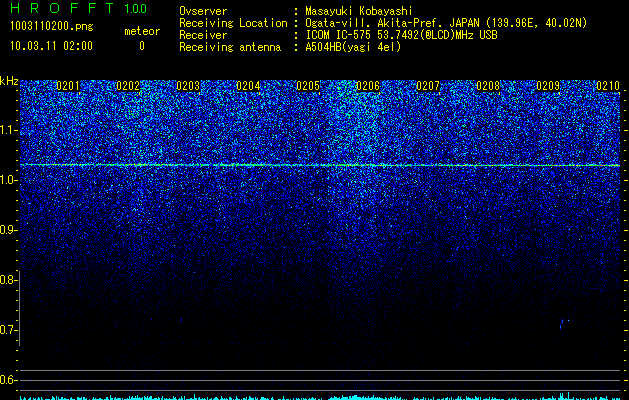Click the standalone Receiver label
Viewport: 629px width, 400px height.
click(x=203, y=35)
